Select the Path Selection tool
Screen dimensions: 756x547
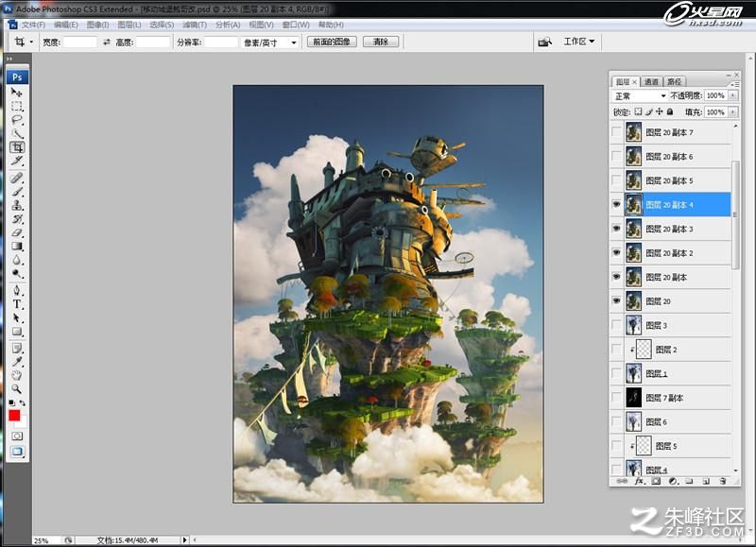pos(17,318)
